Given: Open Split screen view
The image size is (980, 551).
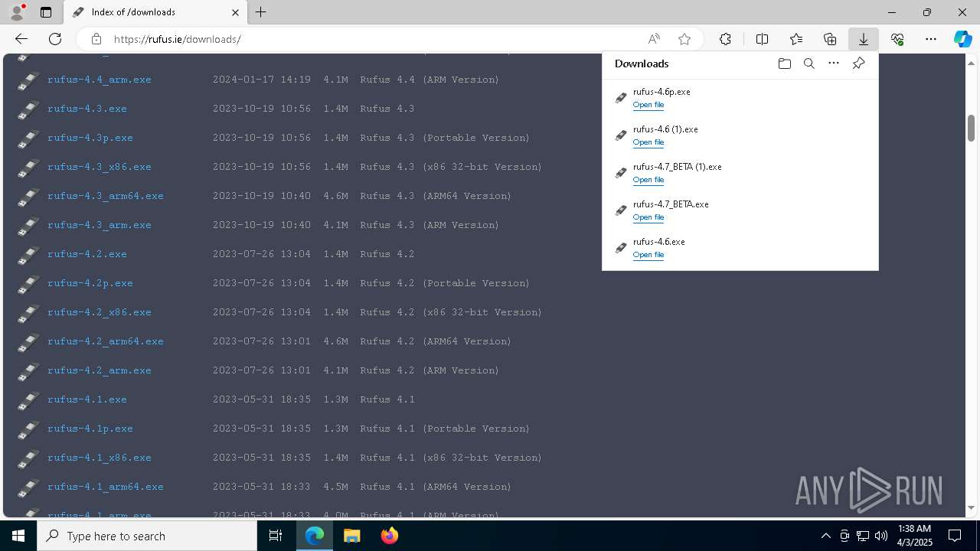Looking at the screenshot, I should pyautogui.click(x=762, y=39).
